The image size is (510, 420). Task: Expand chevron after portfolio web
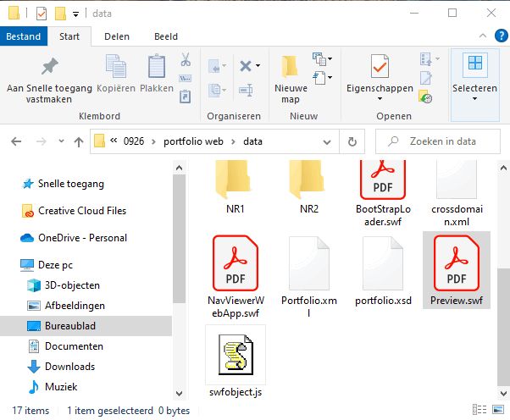(233, 141)
